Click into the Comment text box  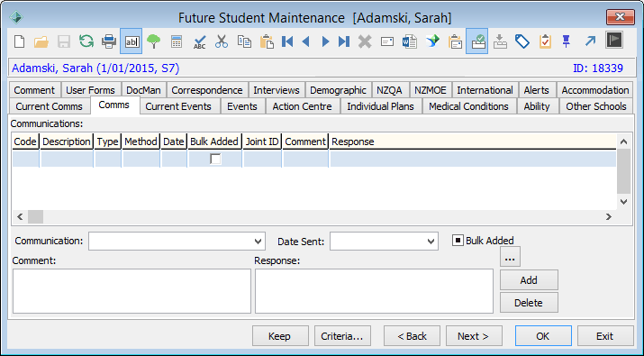[x=132, y=291]
